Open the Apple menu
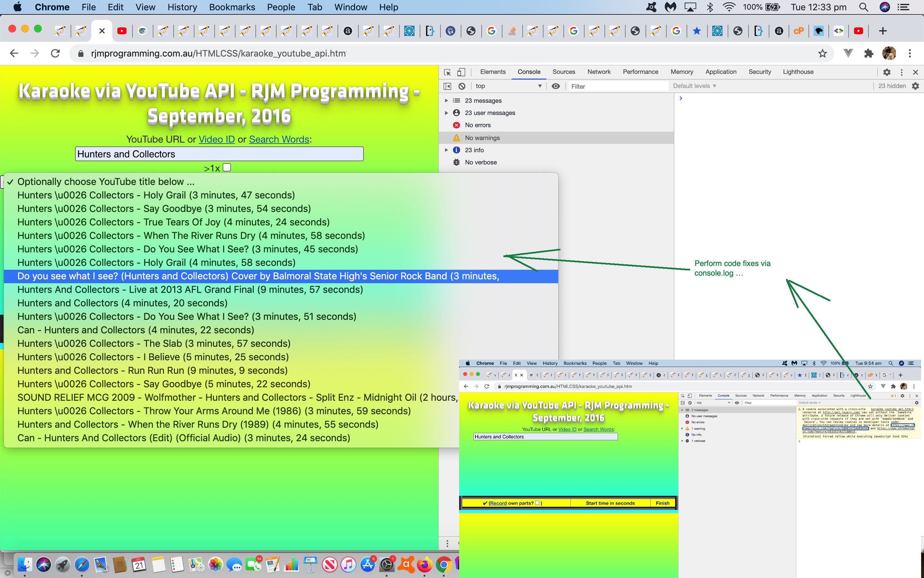924x578 pixels. point(18,7)
